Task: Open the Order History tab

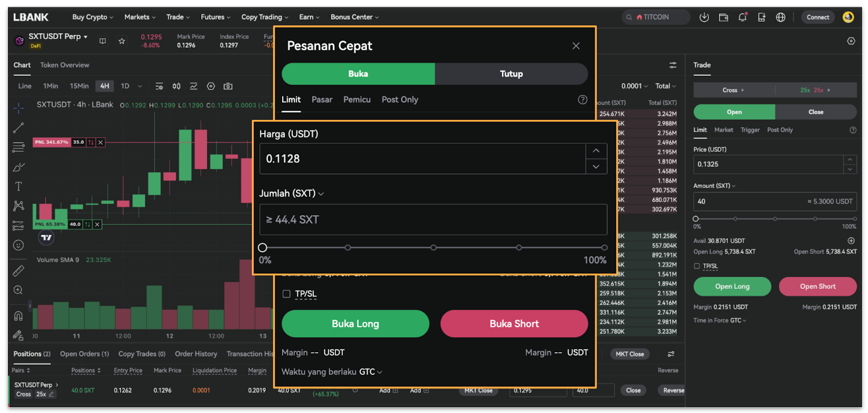Action: pyautogui.click(x=196, y=354)
